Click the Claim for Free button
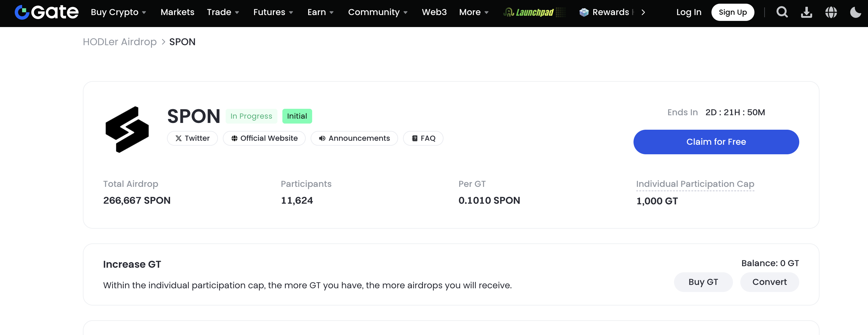Viewport: 868px width, 335px height. [716, 142]
